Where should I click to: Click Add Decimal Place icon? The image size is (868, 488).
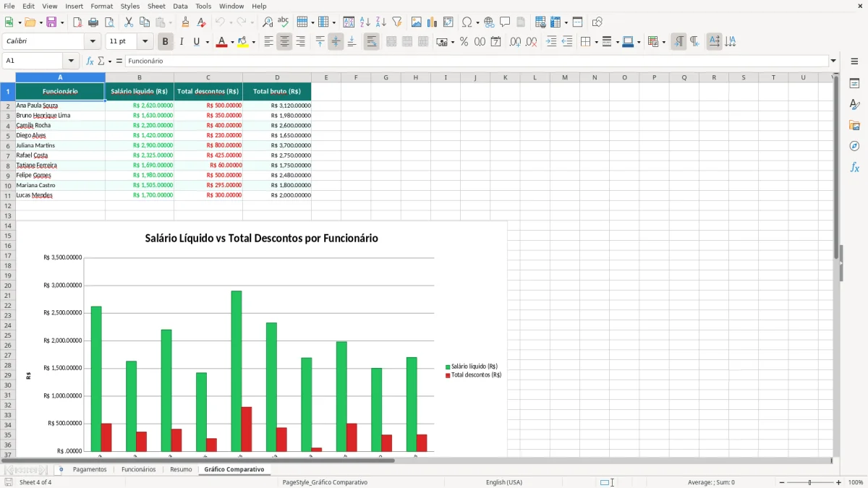tap(515, 42)
